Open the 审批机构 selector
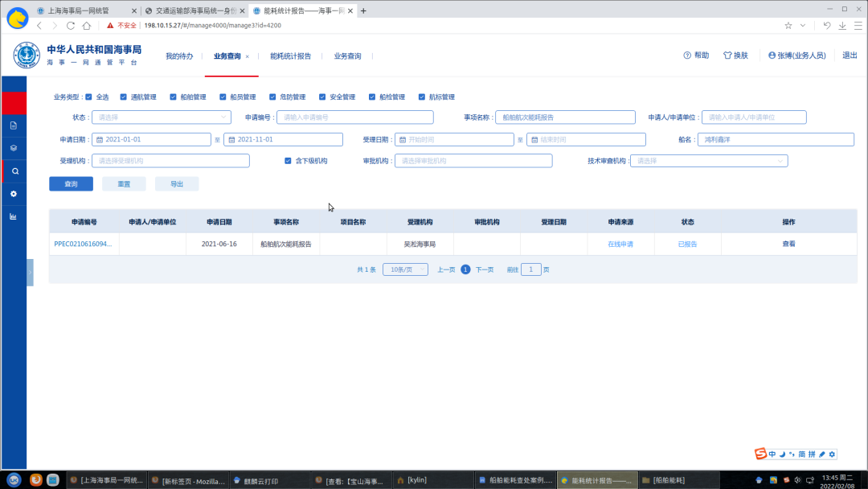Screen dimensions: 868x489 point(473,161)
